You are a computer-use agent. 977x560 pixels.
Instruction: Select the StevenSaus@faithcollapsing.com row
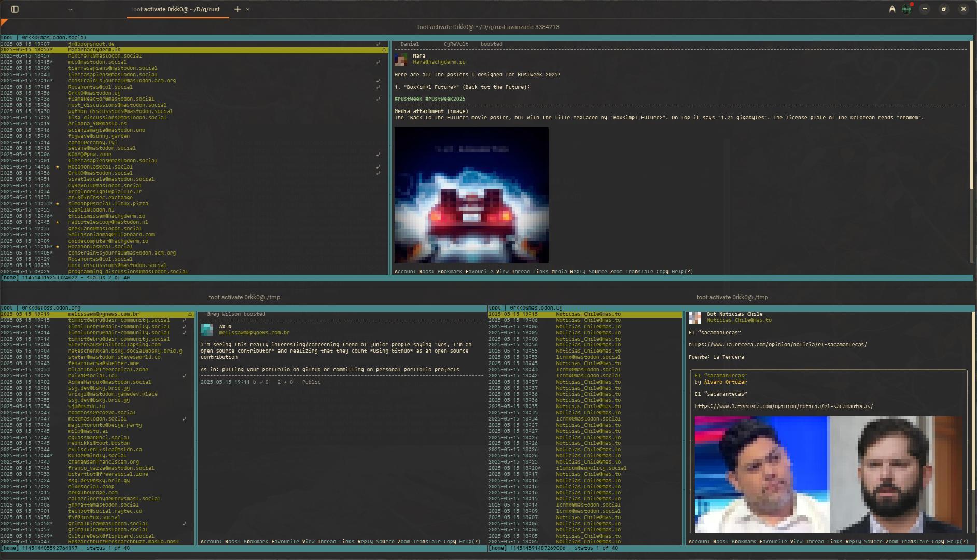tap(97, 345)
